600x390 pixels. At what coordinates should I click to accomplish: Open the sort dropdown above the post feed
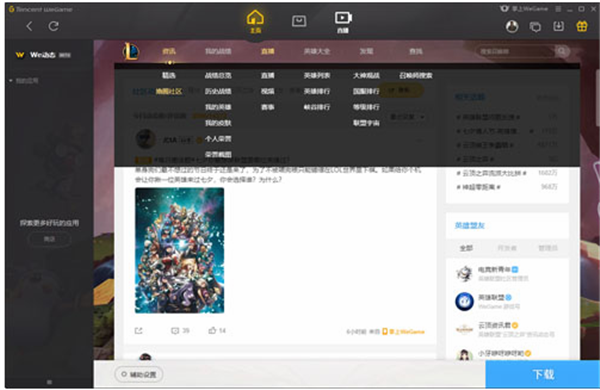coord(407,117)
